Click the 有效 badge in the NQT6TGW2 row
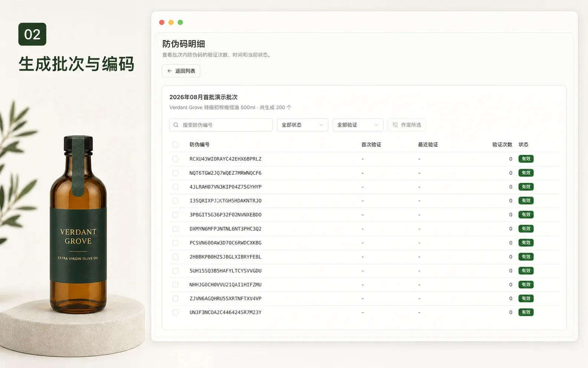This screenshot has height=368, width=588. [526, 173]
